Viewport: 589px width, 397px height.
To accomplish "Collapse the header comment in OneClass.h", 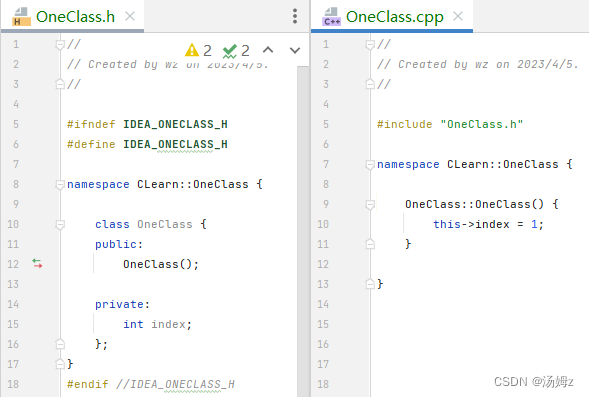I will click(x=60, y=45).
